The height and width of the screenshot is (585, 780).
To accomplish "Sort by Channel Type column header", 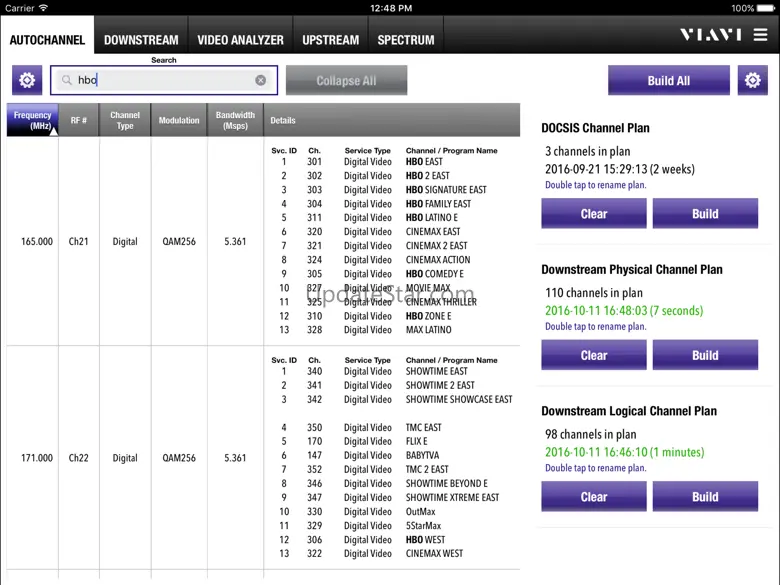I will tap(125, 120).
